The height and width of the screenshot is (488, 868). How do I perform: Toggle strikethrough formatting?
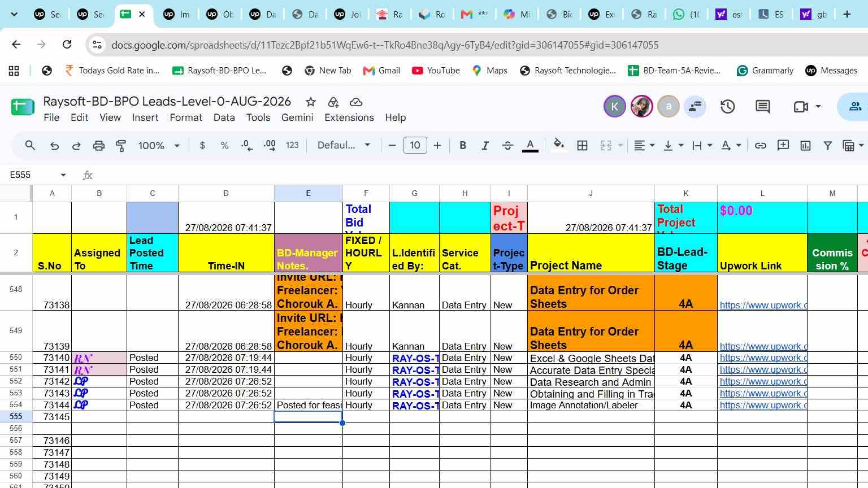(507, 146)
